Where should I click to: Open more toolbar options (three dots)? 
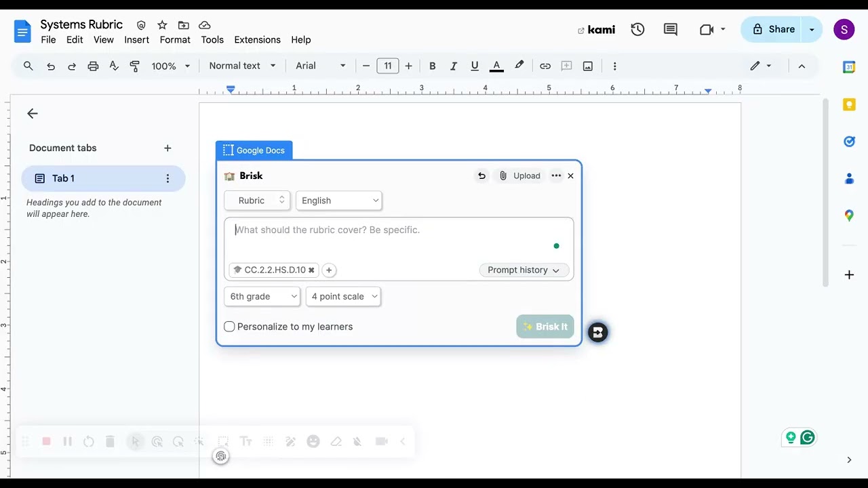click(614, 66)
